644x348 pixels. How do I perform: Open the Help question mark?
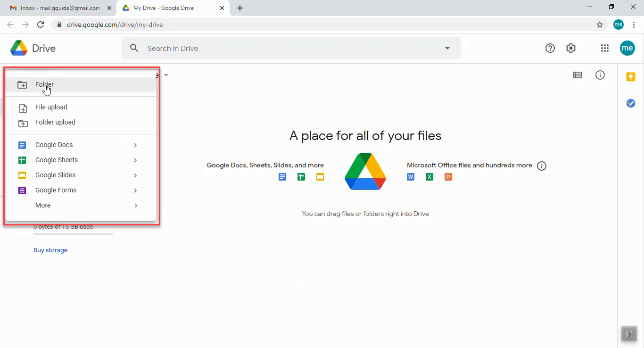[x=550, y=48]
